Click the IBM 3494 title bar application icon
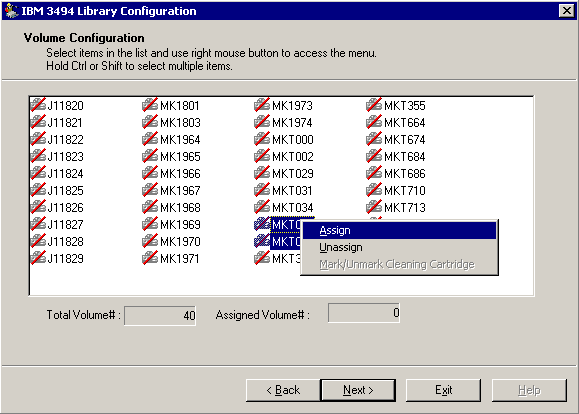579x414 pixels. point(11,11)
